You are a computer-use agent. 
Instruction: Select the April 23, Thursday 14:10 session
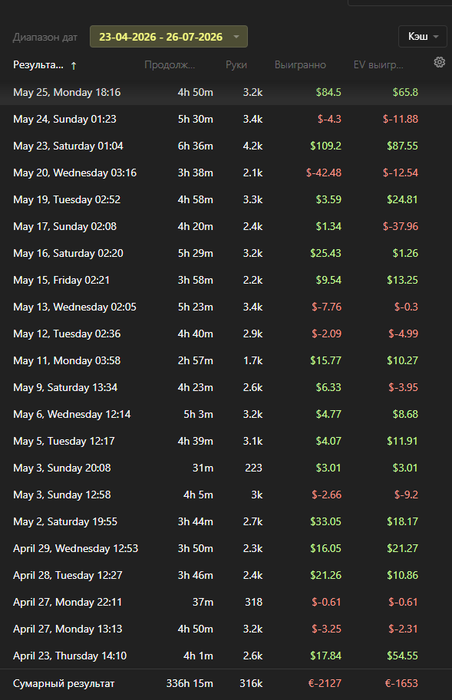226,656
